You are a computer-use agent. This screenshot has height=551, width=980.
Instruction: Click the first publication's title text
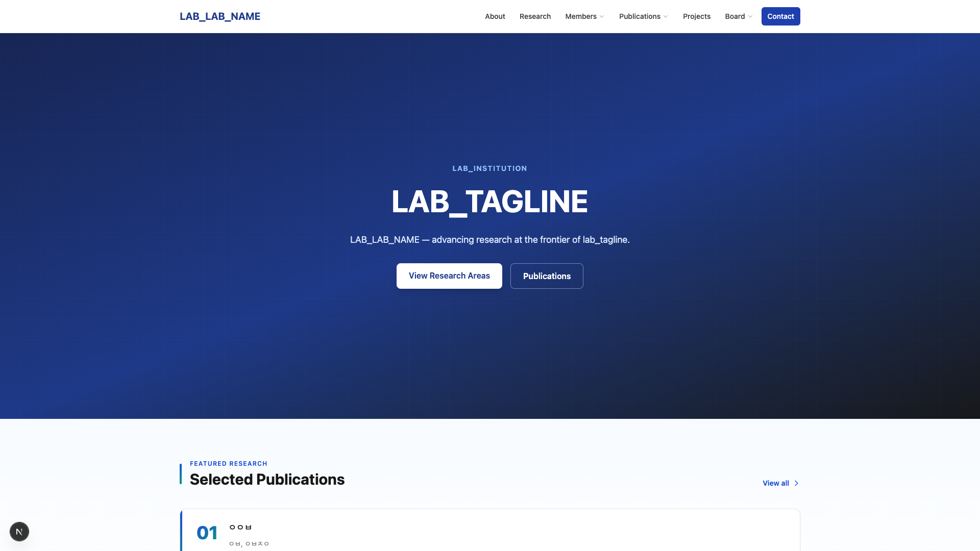240,527
